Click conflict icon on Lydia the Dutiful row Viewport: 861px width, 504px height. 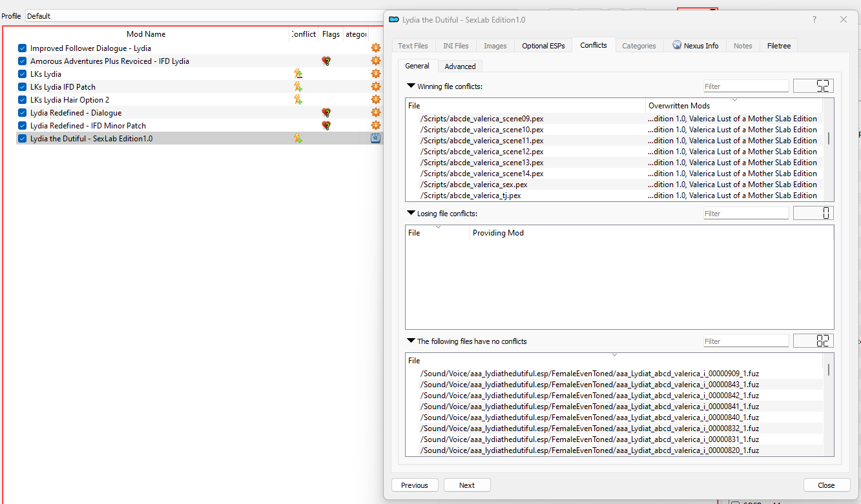pyautogui.click(x=298, y=138)
